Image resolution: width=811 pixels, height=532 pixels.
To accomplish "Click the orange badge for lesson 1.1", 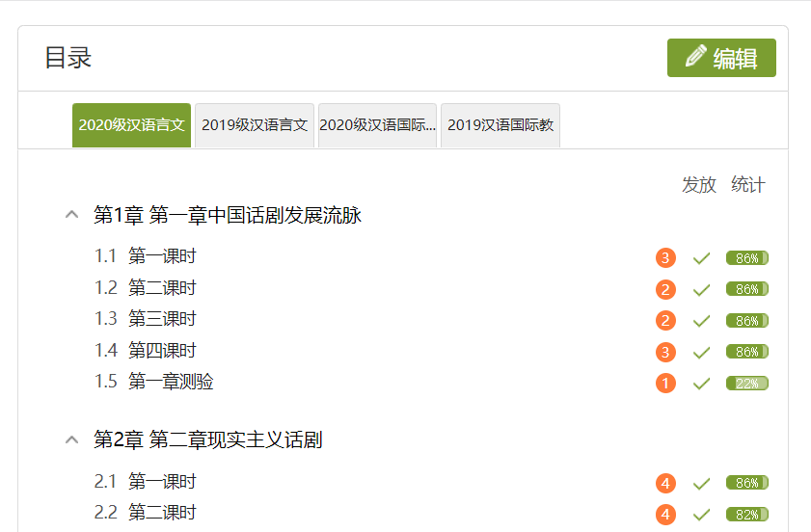I will pyautogui.click(x=665, y=258).
